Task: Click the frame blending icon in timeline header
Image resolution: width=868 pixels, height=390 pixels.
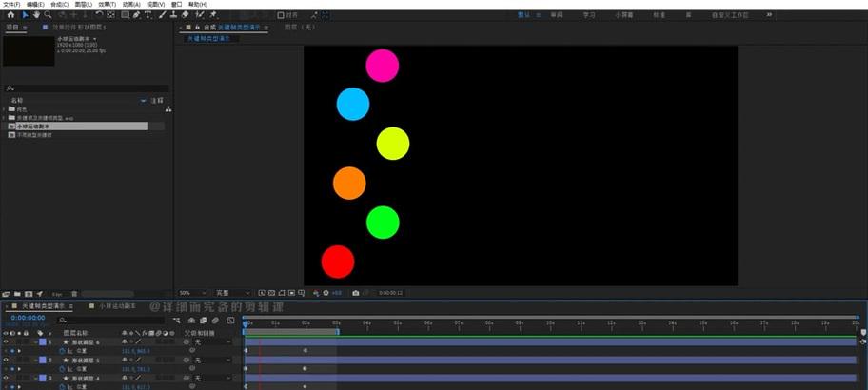Action: point(203,321)
